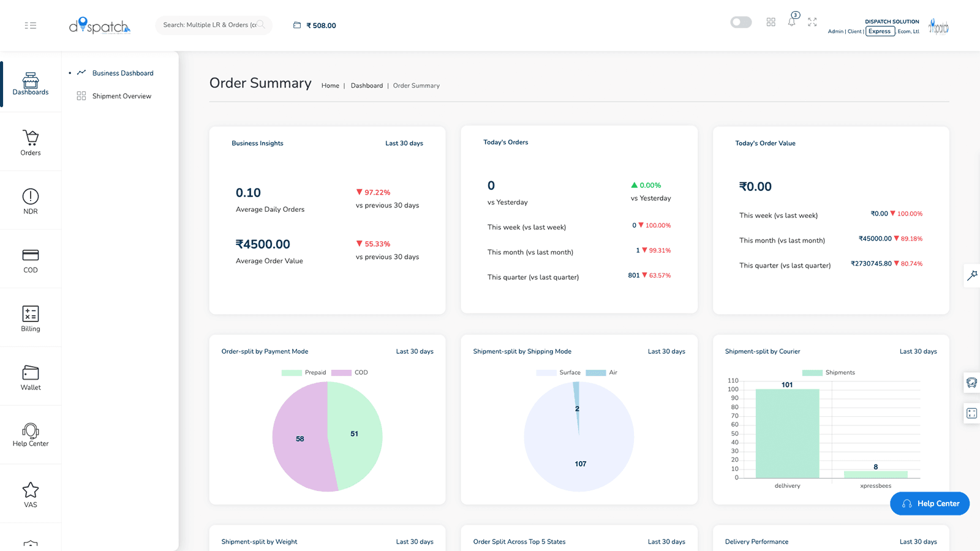Go to Home breadcrumb link
The image size is (980, 551).
[x=330, y=86]
